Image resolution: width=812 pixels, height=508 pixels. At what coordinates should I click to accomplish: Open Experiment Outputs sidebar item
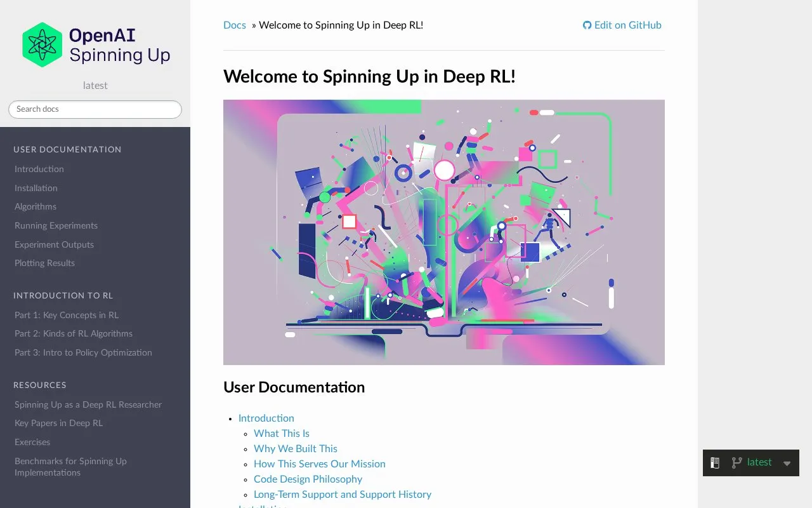55,244
